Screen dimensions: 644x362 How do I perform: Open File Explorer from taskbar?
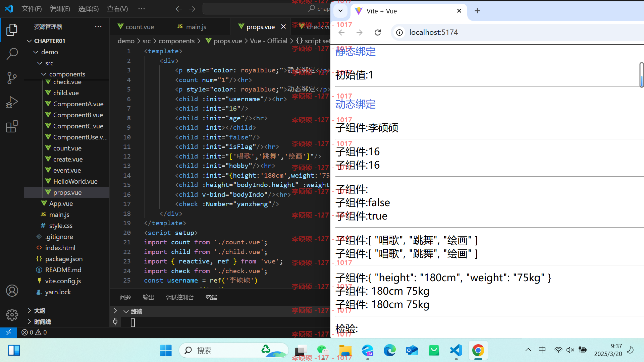(345, 351)
